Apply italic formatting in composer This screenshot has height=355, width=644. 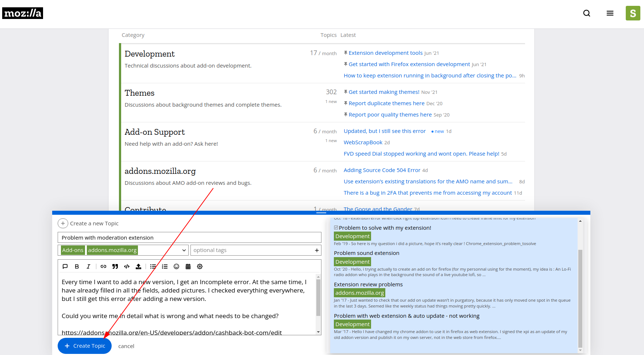[88, 267]
